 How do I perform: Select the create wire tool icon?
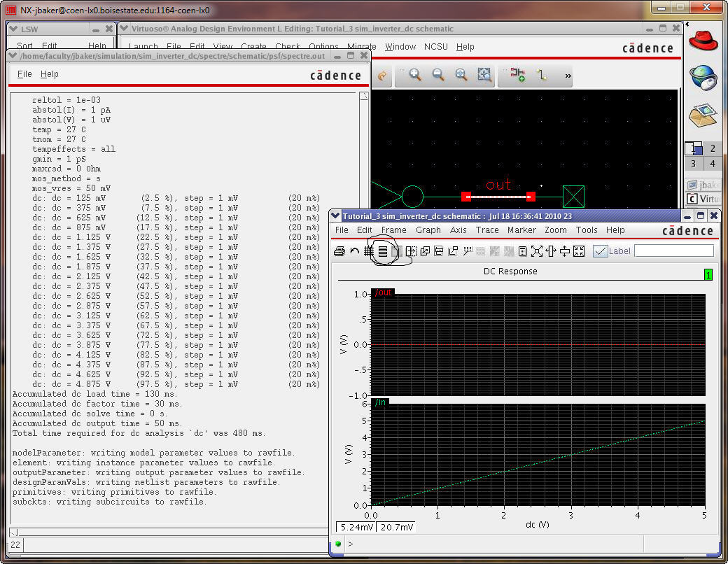[540, 76]
